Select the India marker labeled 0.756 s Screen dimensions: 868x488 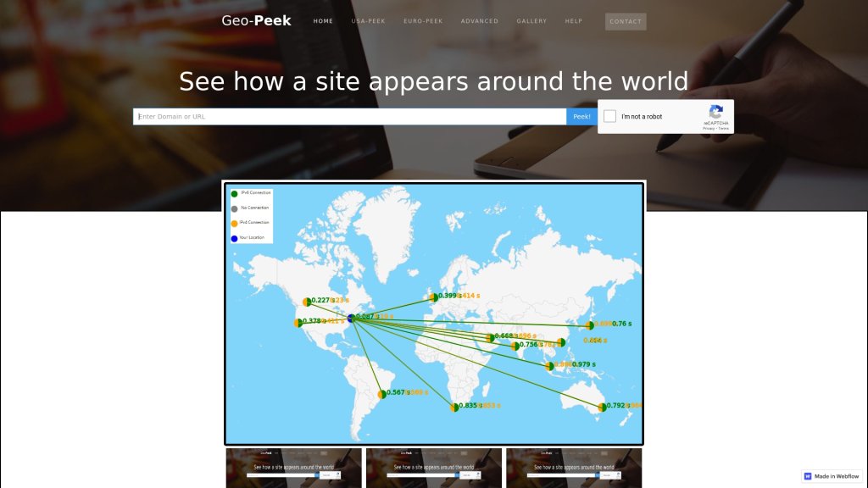[x=515, y=346]
